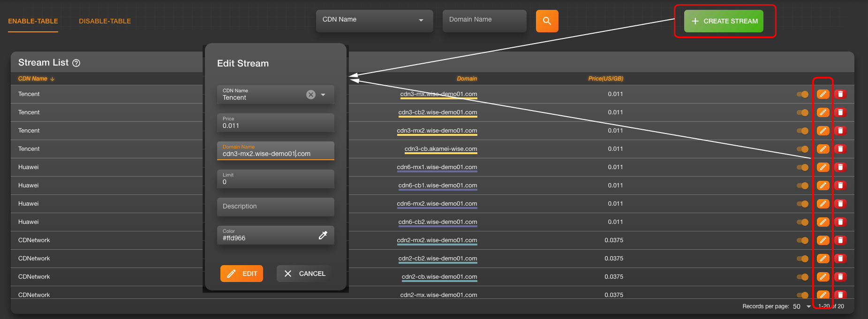Open the cdn6-cb2.wise-demo01.com domain link
868x319 pixels.
tap(438, 222)
